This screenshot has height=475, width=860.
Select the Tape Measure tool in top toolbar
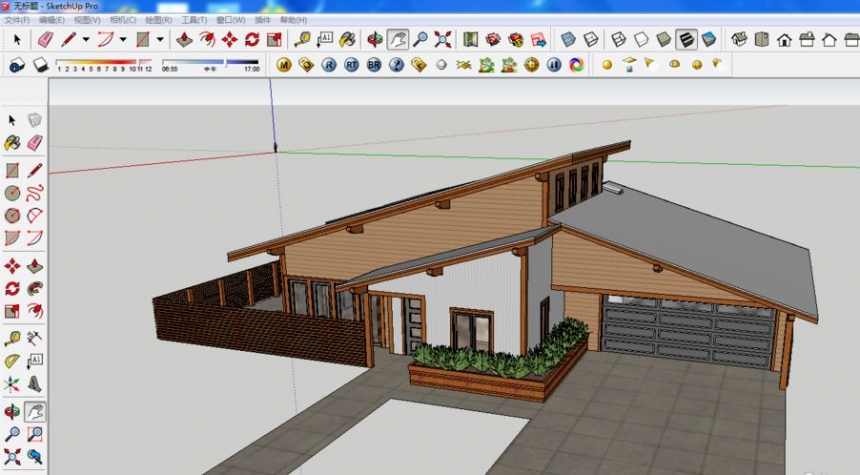click(302, 39)
